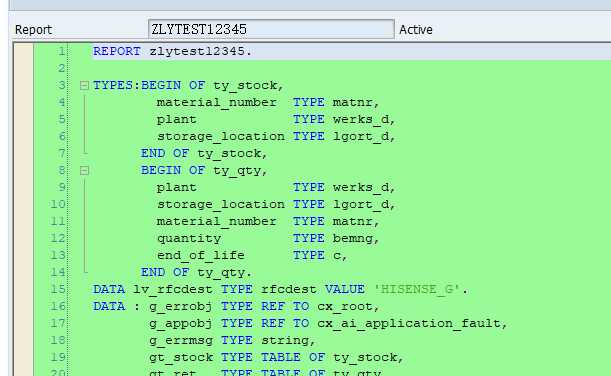Collapse the ty_qty BEGIN OF block
Viewport: 611px width, 376px height.
click(x=84, y=171)
